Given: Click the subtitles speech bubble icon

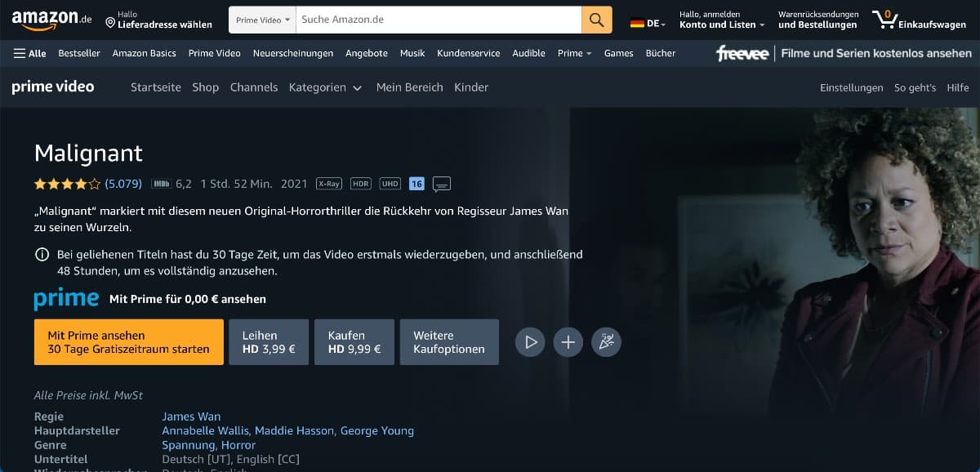Looking at the screenshot, I should click(x=442, y=184).
